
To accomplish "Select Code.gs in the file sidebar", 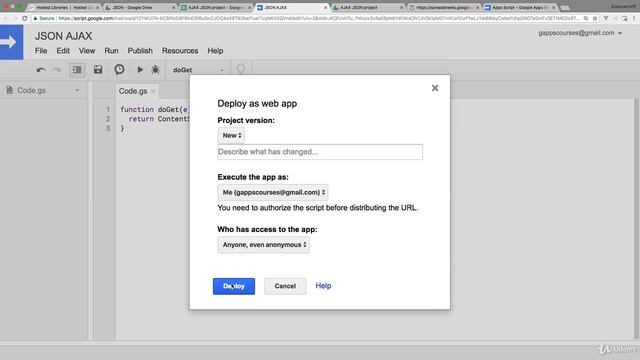I will (31, 90).
